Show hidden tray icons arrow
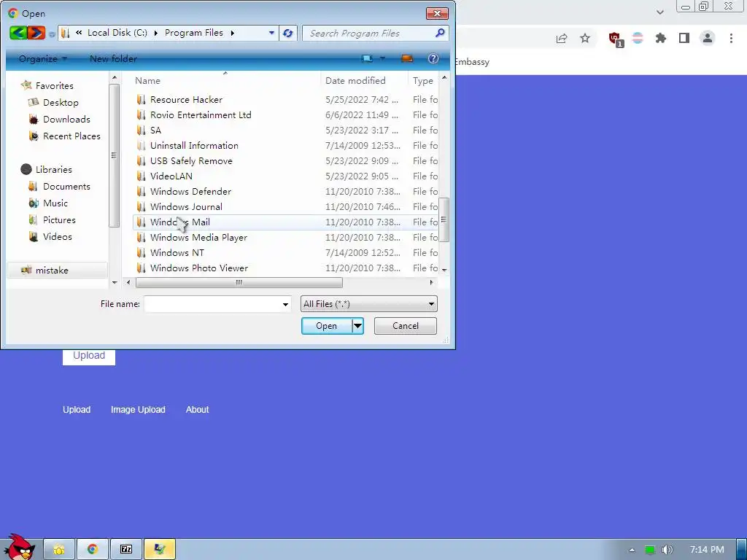747x560 pixels. (x=632, y=550)
